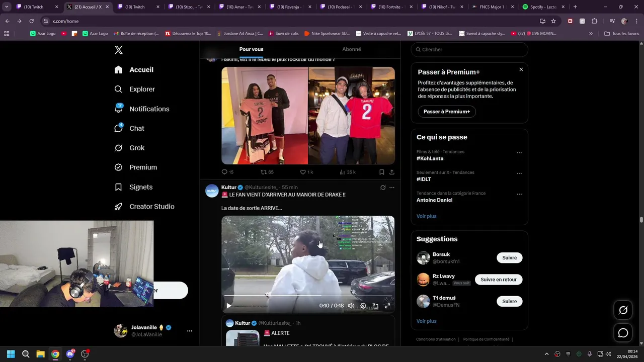Seek on the video progress bar
The image size is (644, 362).
(308, 296)
